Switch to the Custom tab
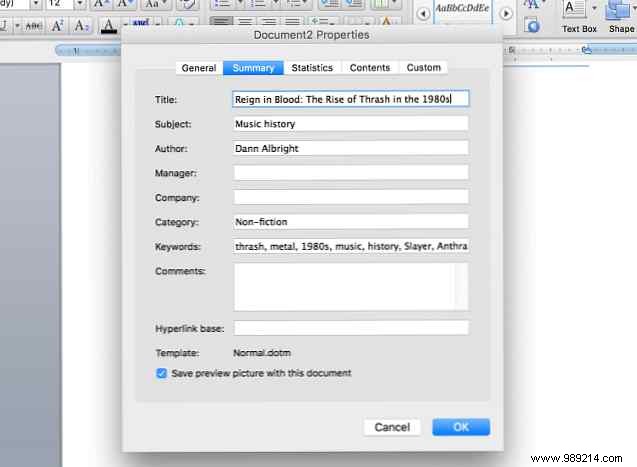 coord(423,68)
